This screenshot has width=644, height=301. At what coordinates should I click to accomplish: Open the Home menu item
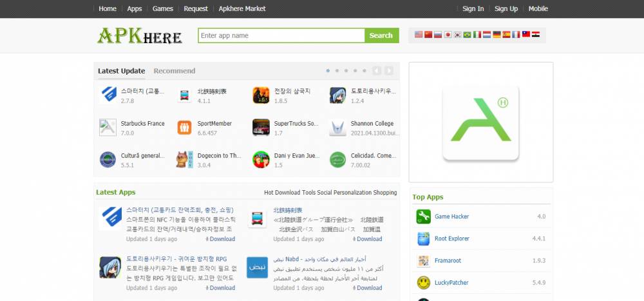click(107, 8)
